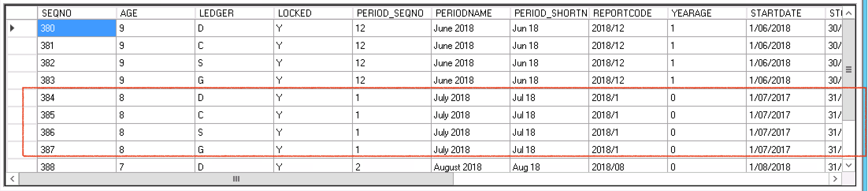Select the highlighted cell containing 380

point(77,28)
